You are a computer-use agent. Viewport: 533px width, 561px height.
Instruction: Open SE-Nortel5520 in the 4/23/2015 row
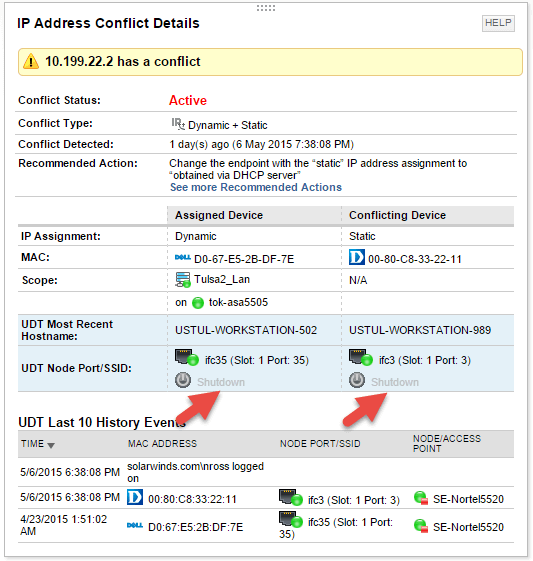click(468, 527)
